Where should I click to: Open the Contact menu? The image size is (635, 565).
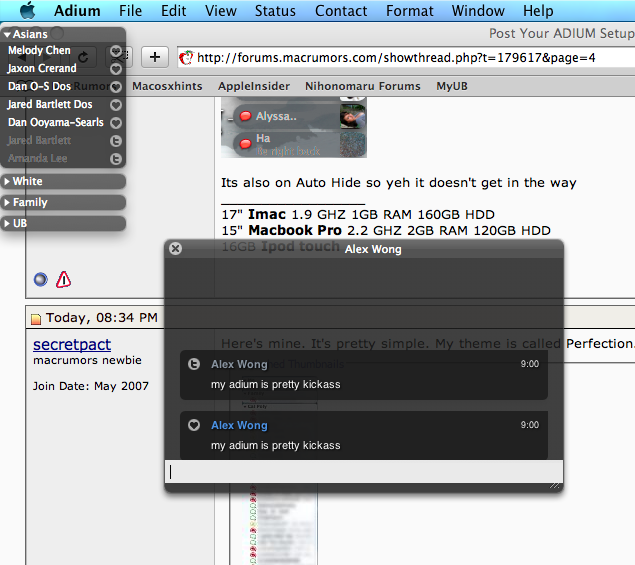(341, 11)
